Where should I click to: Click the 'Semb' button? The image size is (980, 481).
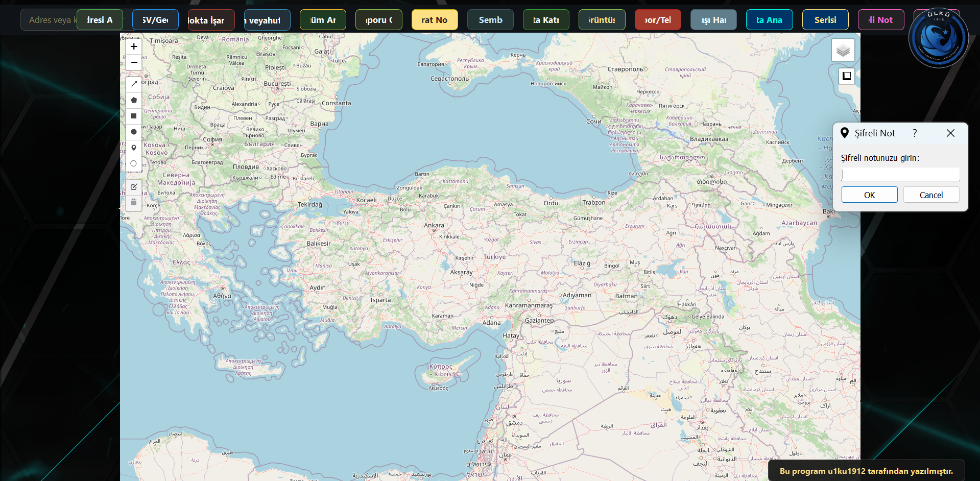(x=490, y=20)
